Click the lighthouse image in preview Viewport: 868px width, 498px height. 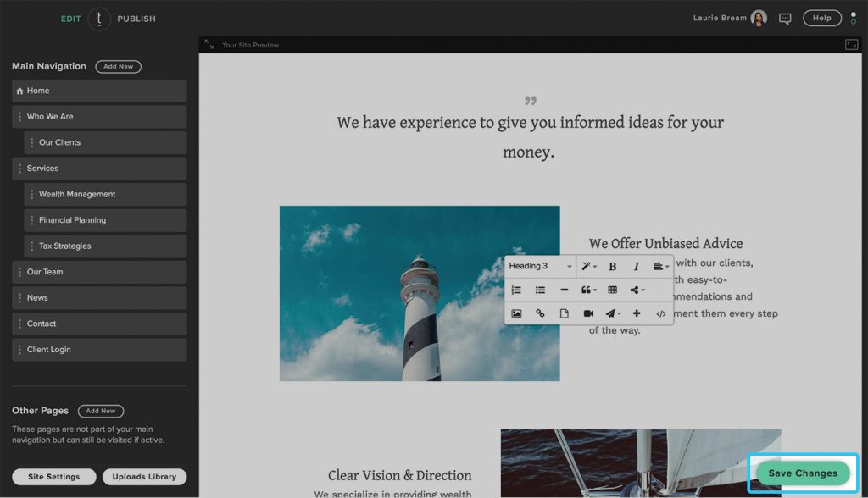[420, 293]
